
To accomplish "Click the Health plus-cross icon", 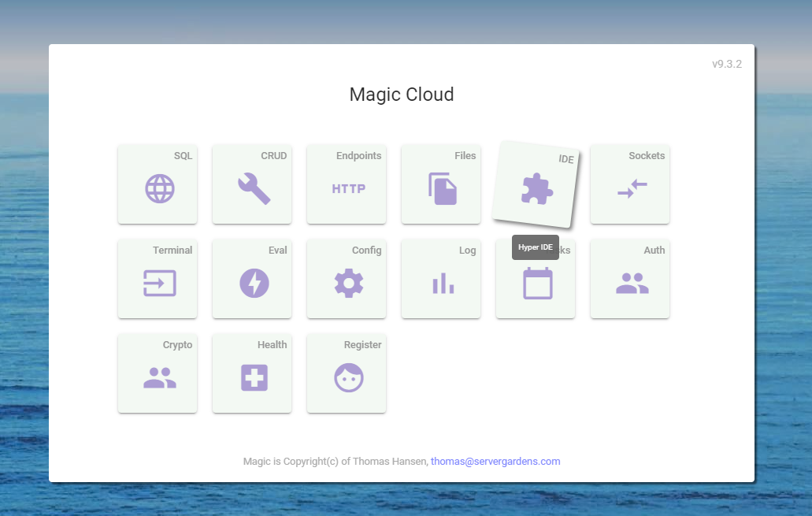I will pyautogui.click(x=254, y=377).
